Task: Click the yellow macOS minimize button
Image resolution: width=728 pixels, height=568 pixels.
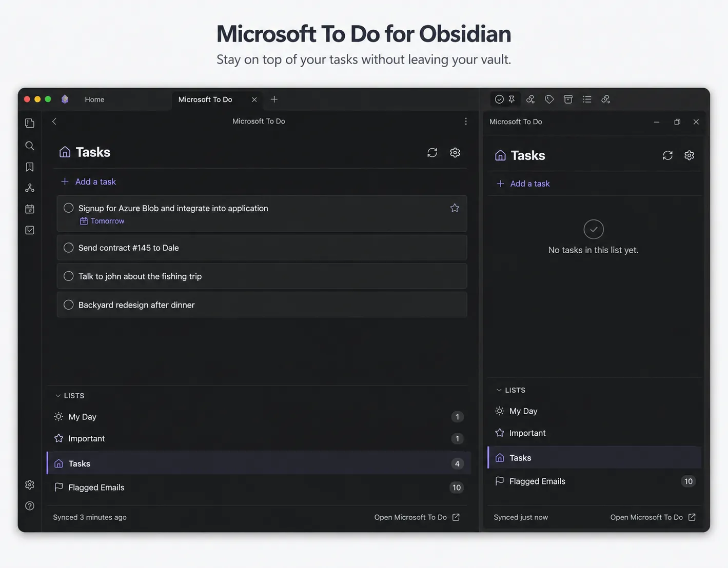Action: 37,99
